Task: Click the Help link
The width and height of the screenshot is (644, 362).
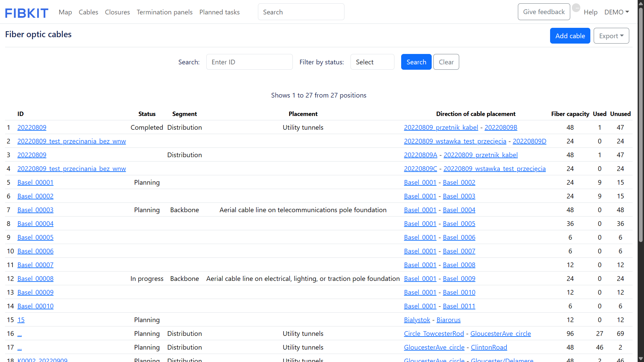Action: [x=591, y=12]
